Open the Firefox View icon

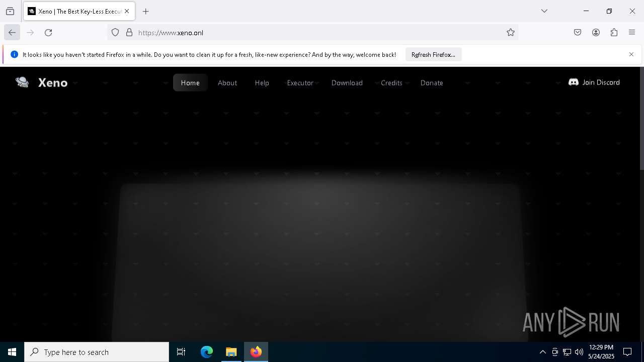(x=10, y=11)
